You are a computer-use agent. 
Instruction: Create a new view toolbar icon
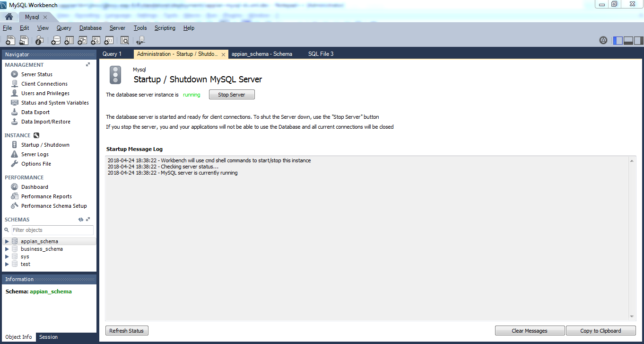[x=82, y=40]
